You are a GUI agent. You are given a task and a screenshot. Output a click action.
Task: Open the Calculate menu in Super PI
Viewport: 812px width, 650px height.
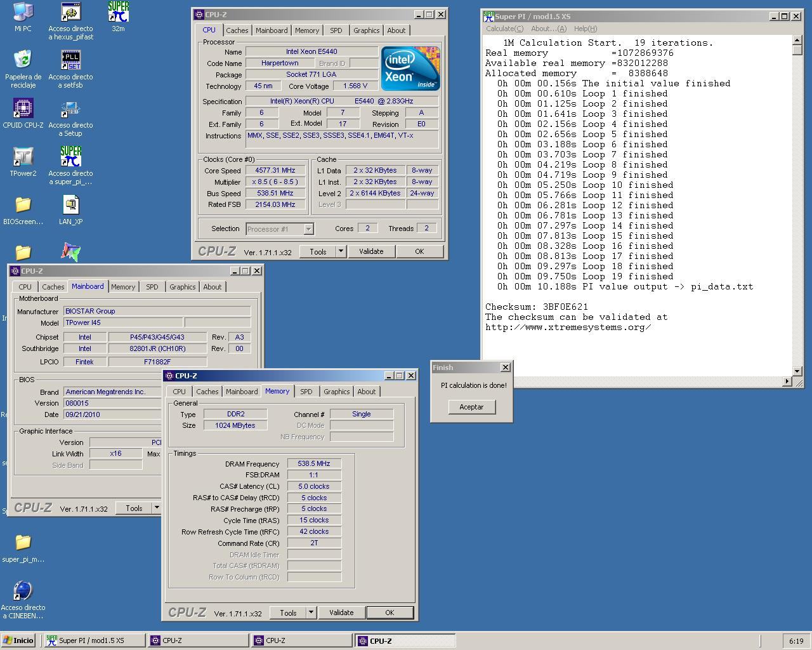click(504, 29)
